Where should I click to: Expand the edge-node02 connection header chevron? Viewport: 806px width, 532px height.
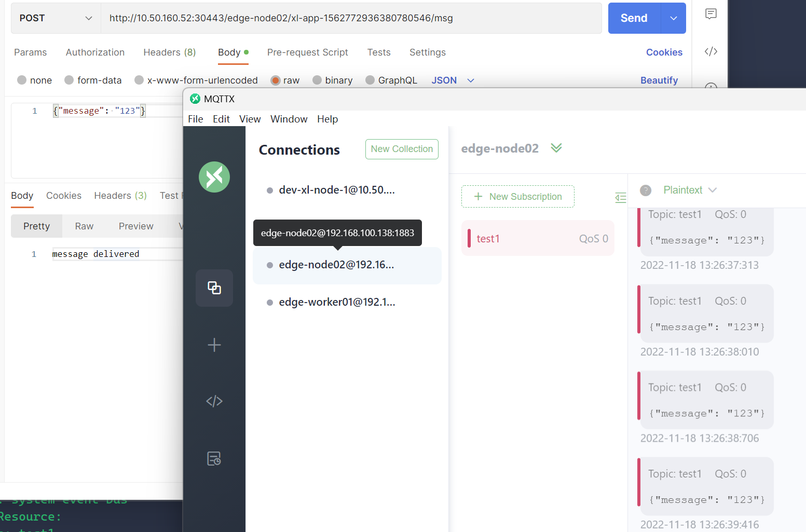(556, 148)
